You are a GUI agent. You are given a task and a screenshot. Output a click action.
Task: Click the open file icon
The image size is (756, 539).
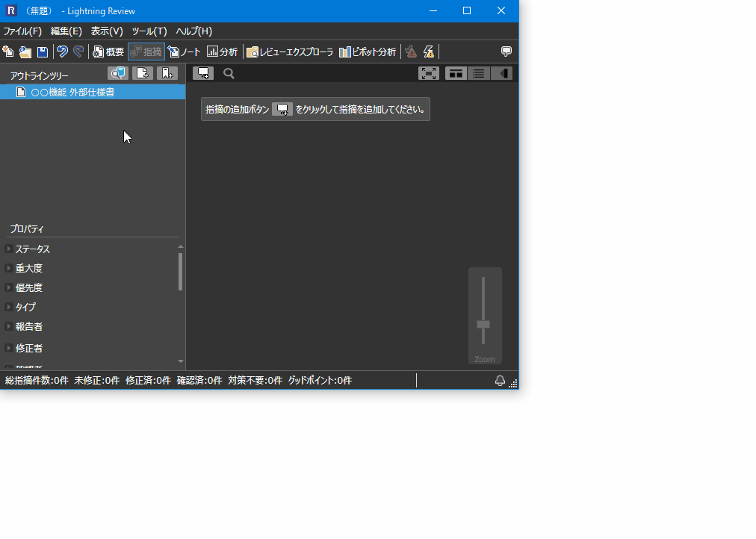(x=25, y=52)
